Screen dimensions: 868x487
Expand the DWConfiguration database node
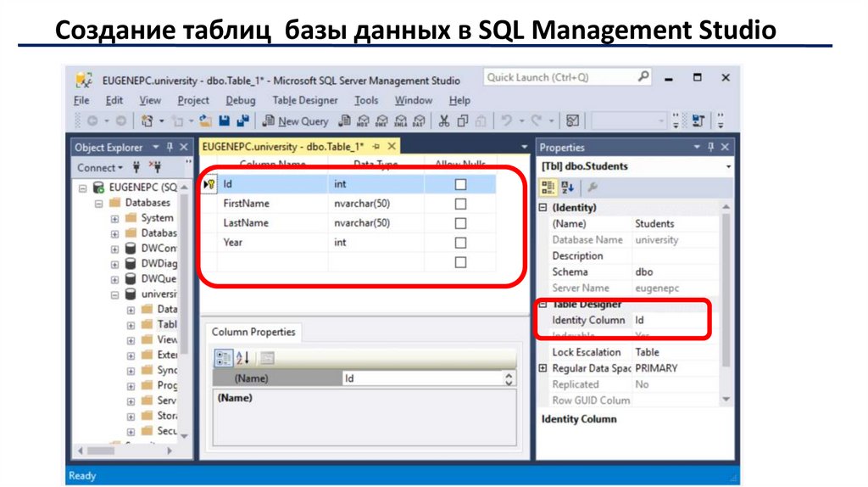pos(114,249)
